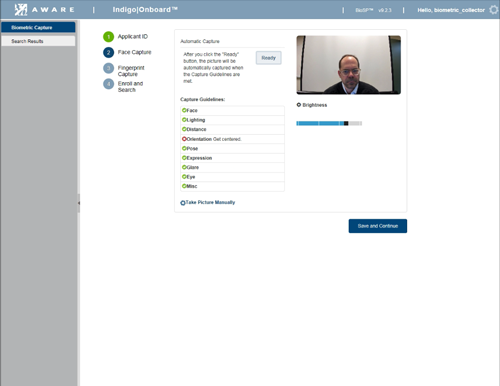This screenshot has width=500, height=386.
Task: Click the Brightness icon
Action: click(x=299, y=105)
